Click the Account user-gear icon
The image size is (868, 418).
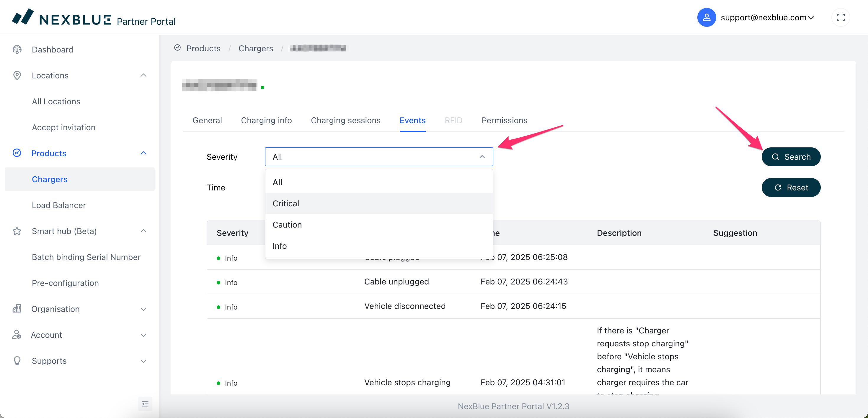[x=17, y=335]
